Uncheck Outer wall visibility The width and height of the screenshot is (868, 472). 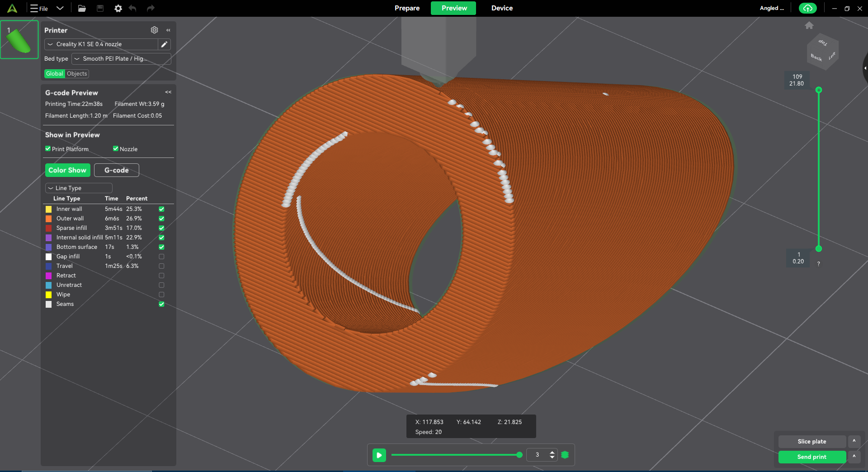point(161,219)
